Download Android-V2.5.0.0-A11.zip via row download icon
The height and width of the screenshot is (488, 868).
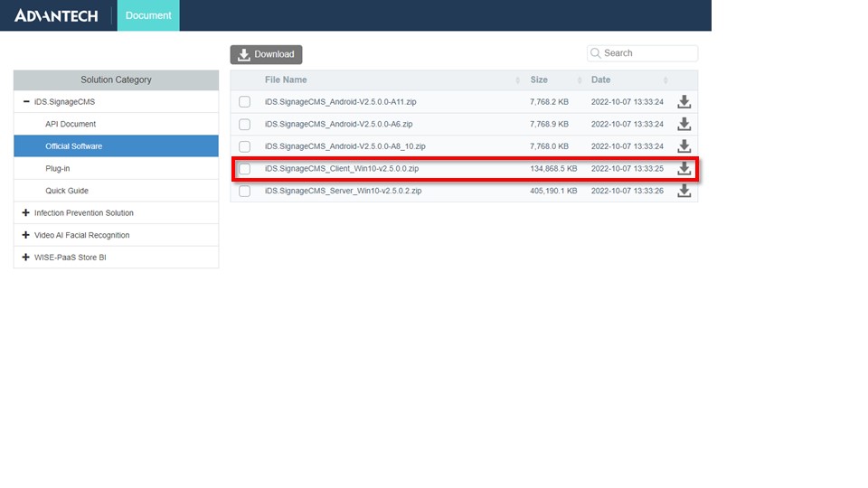click(x=684, y=101)
